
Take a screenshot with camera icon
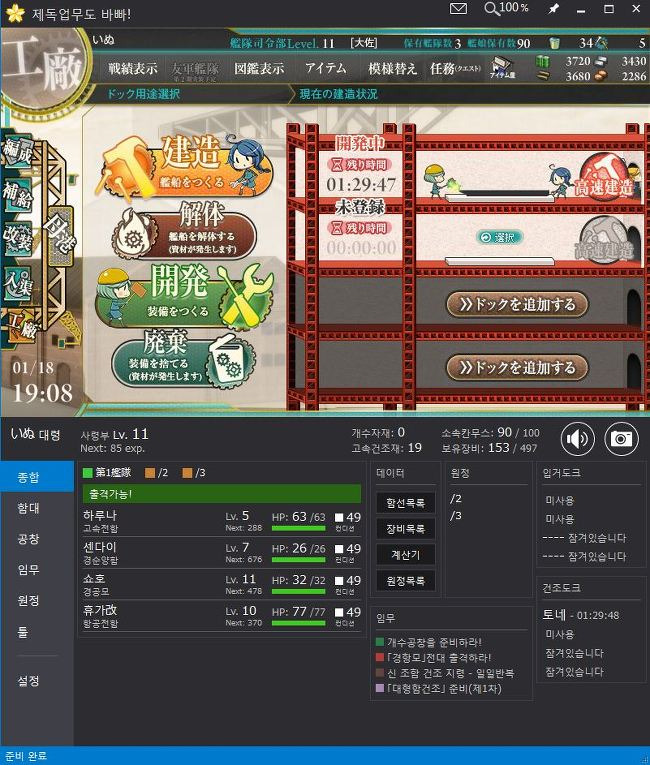click(621, 439)
